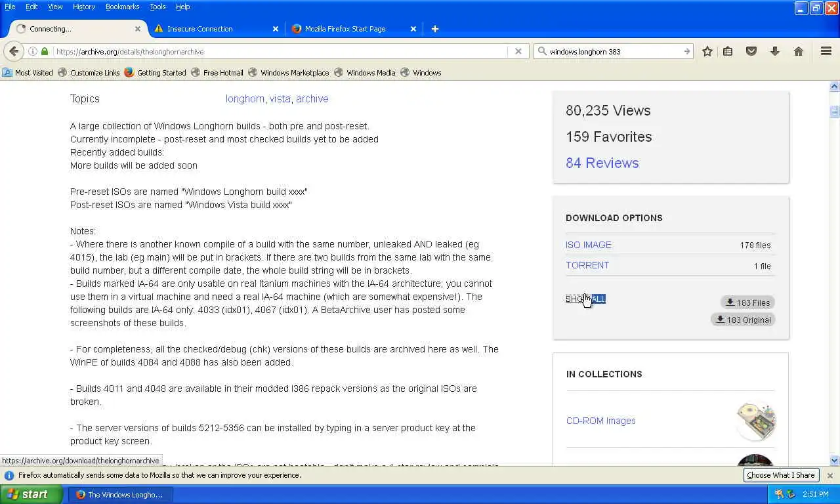The width and height of the screenshot is (840, 504).
Task: Open the Free Hotmail bookmark
Action: point(217,73)
